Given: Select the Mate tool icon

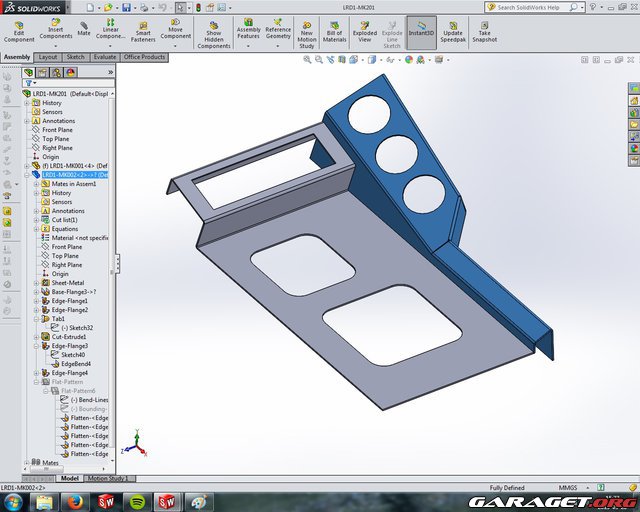Looking at the screenshot, I should [x=84, y=29].
